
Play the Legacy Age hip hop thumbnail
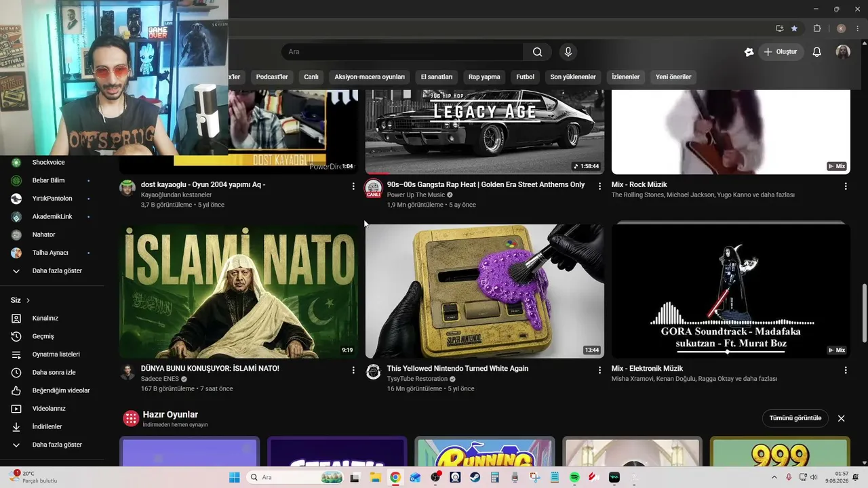485,131
